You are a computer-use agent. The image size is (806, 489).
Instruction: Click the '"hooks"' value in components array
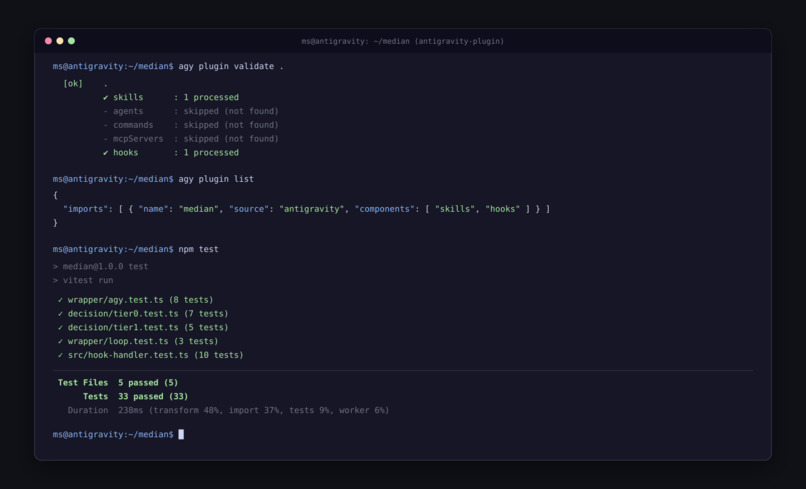click(503, 209)
